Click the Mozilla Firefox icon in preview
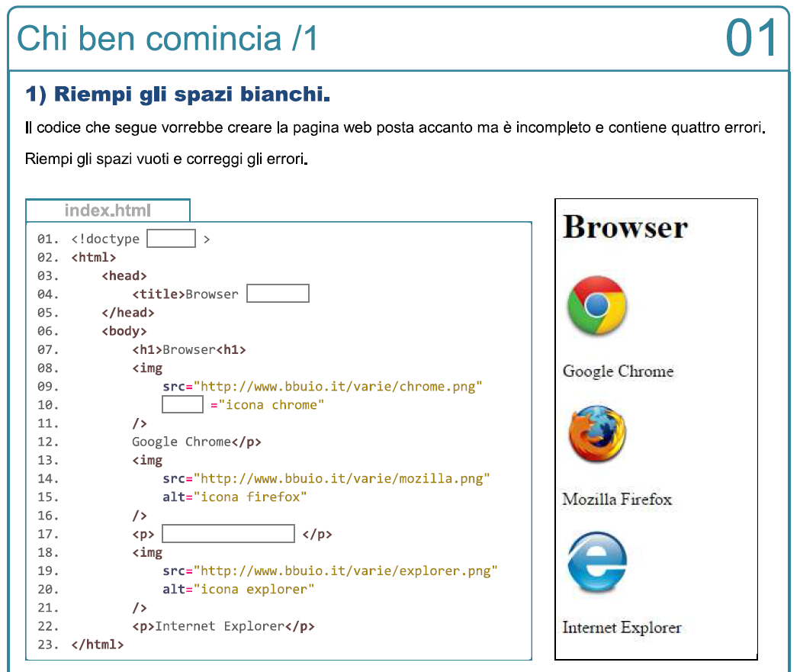 597,434
